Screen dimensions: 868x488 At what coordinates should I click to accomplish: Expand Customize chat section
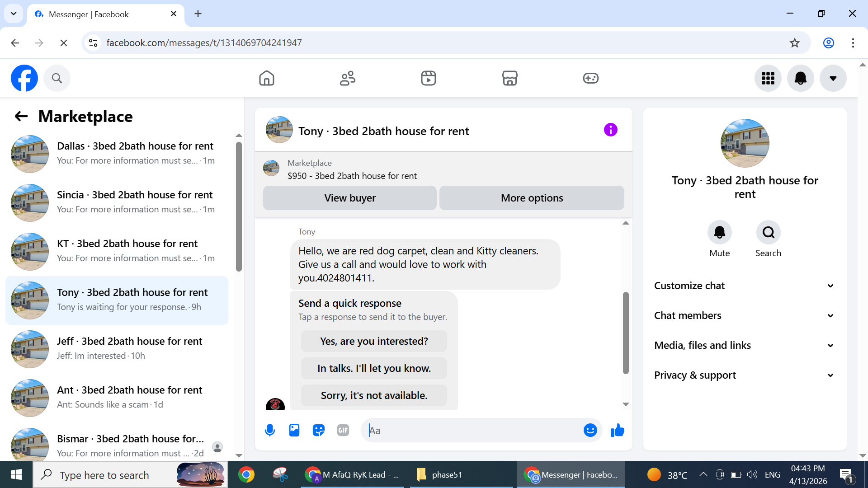coord(745,286)
